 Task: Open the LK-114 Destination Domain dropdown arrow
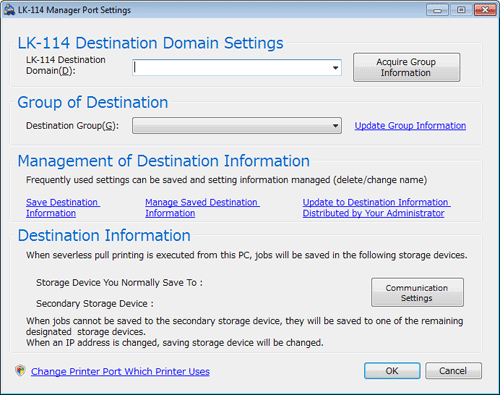point(335,68)
